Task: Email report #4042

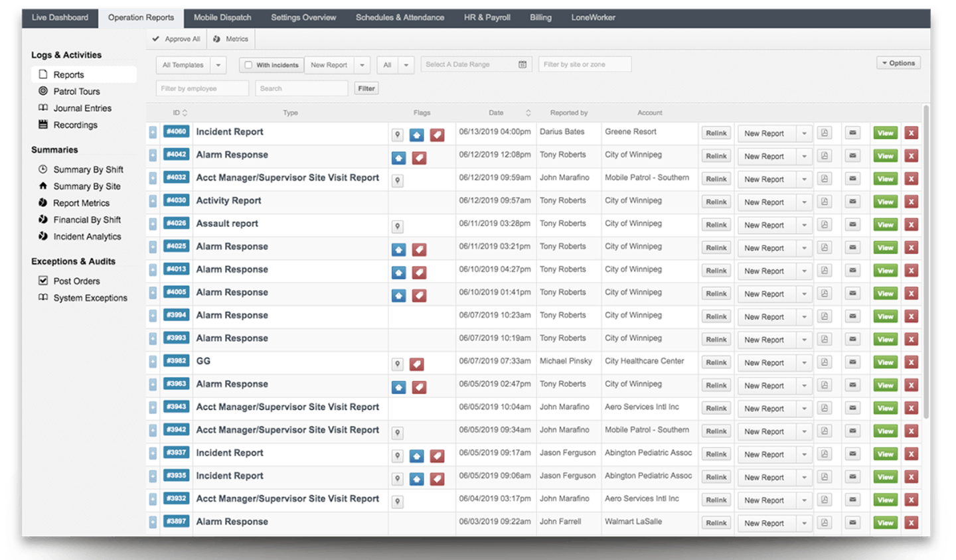Action: click(853, 156)
